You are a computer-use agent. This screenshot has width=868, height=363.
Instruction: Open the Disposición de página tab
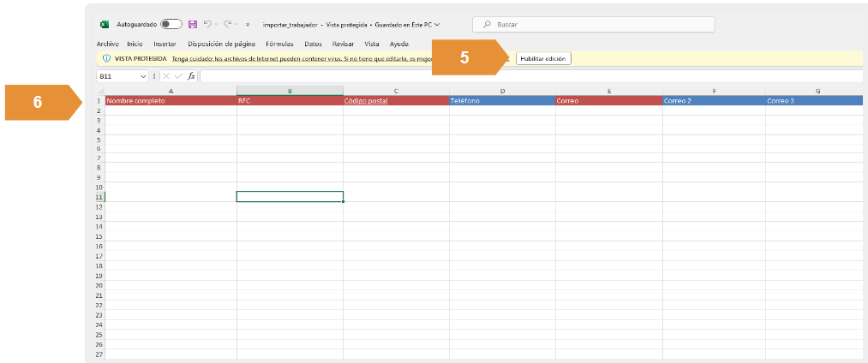click(221, 43)
